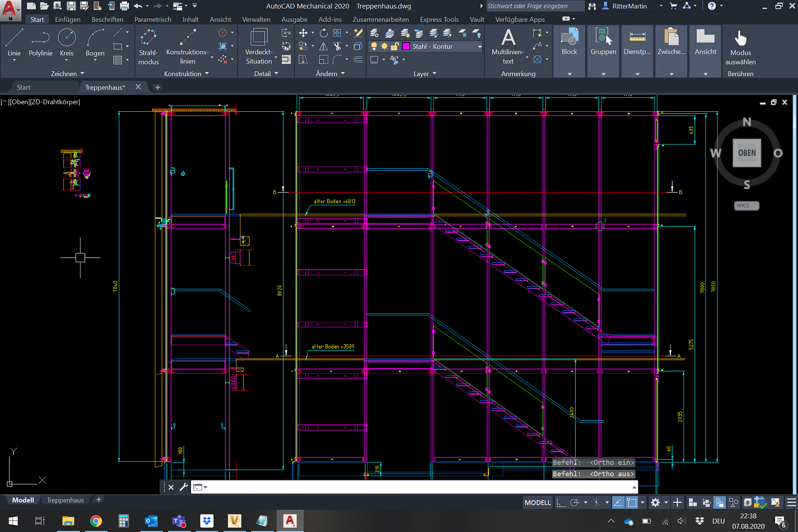Open the Help dropdown arrow
The height and width of the screenshot is (532, 798).
coord(721,6)
